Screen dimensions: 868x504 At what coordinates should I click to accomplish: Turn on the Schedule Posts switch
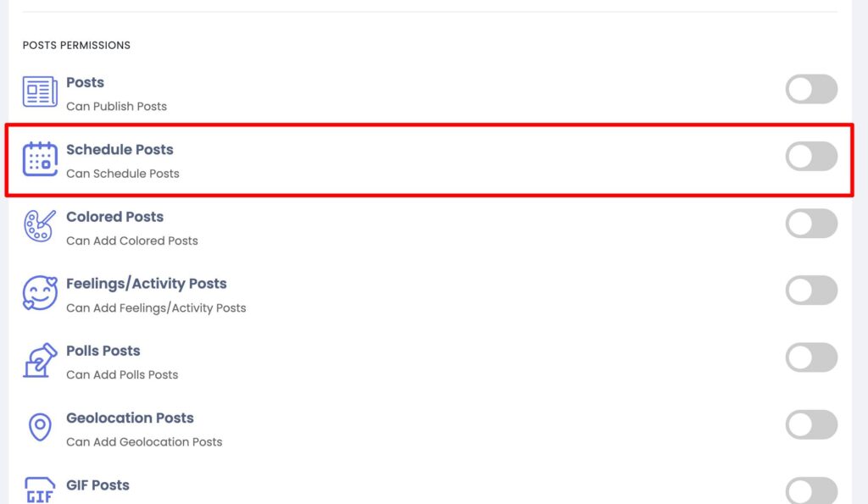pyautogui.click(x=811, y=156)
